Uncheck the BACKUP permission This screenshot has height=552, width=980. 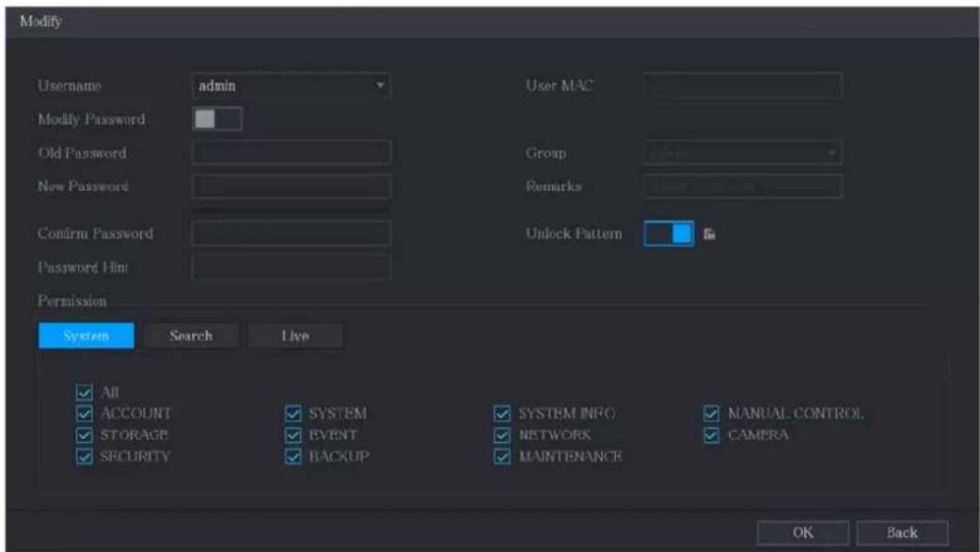coord(293,456)
